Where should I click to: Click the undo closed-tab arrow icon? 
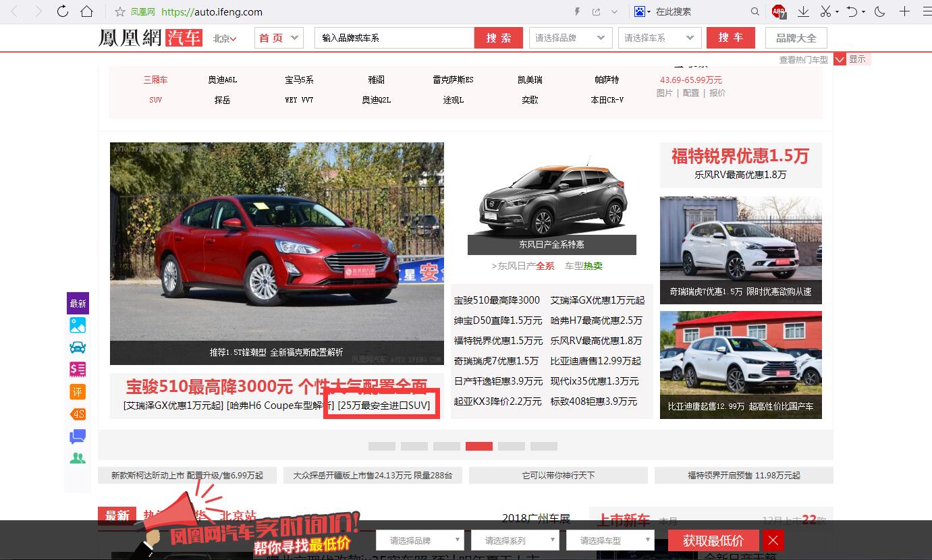tap(852, 11)
